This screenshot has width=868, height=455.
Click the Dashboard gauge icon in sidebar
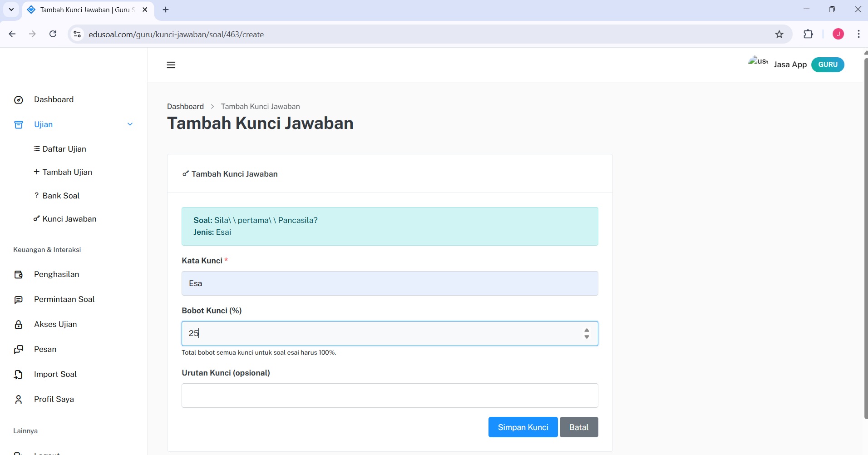(x=19, y=100)
